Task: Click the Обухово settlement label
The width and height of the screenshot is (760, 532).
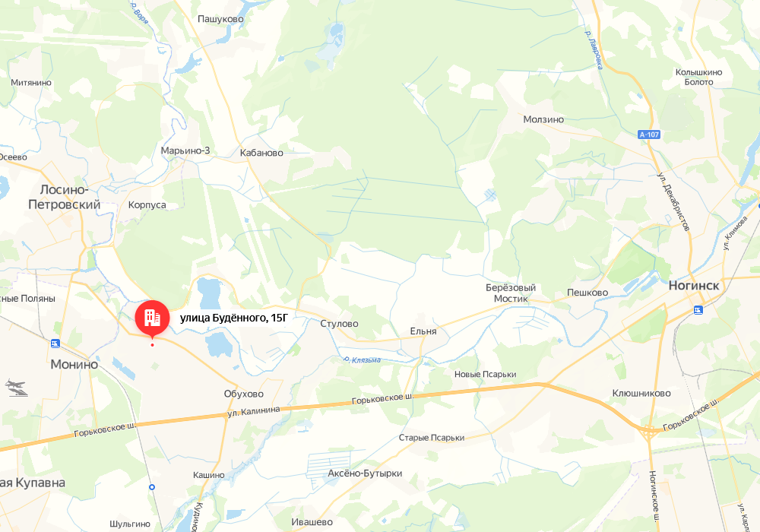Action: click(243, 394)
